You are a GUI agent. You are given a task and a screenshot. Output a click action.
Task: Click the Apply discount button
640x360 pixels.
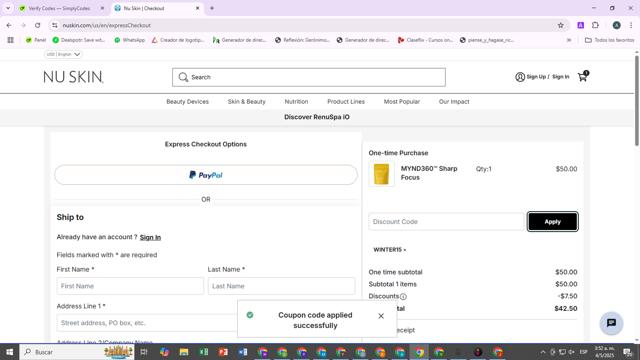click(553, 222)
